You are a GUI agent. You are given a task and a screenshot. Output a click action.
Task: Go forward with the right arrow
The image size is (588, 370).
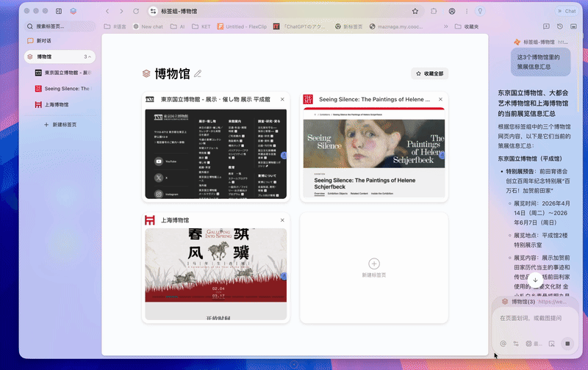(x=121, y=11)
